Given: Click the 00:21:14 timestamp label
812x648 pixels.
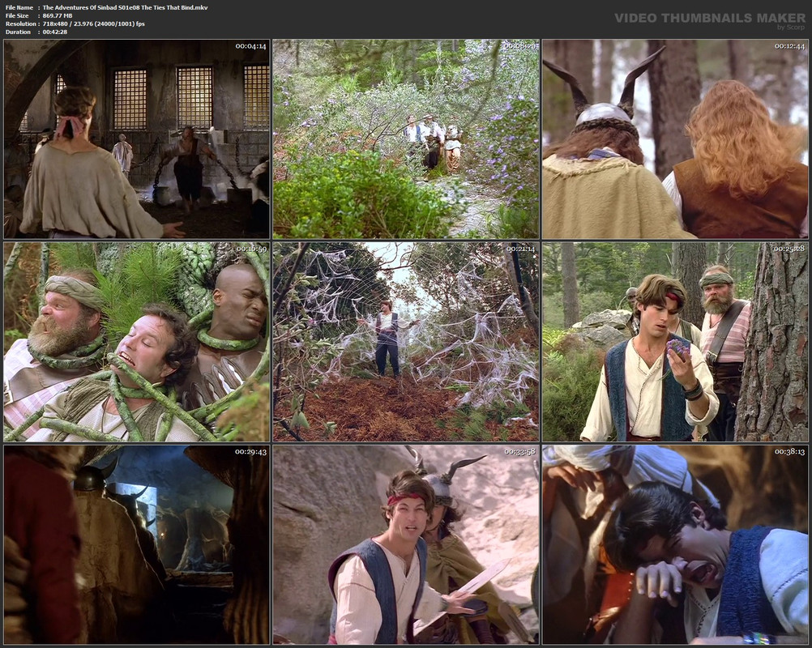Looking at the screenshot, I should click(520, 249).
